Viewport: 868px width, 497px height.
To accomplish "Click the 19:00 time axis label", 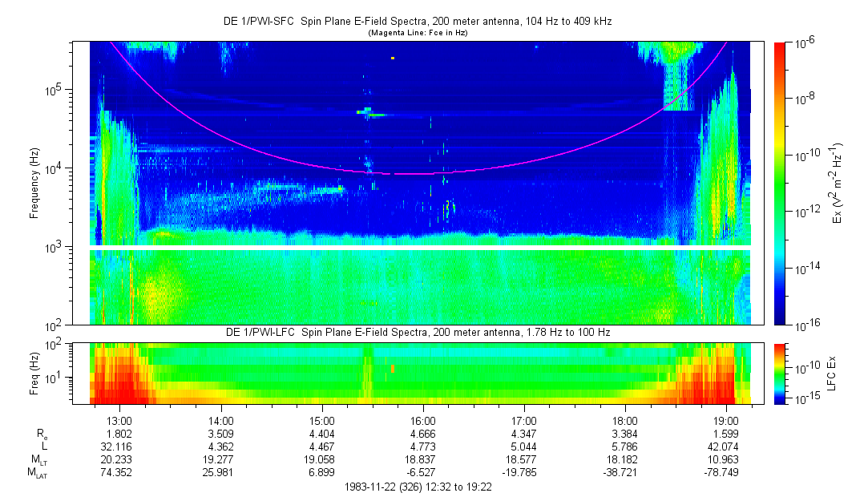I will tap(725, 420).
